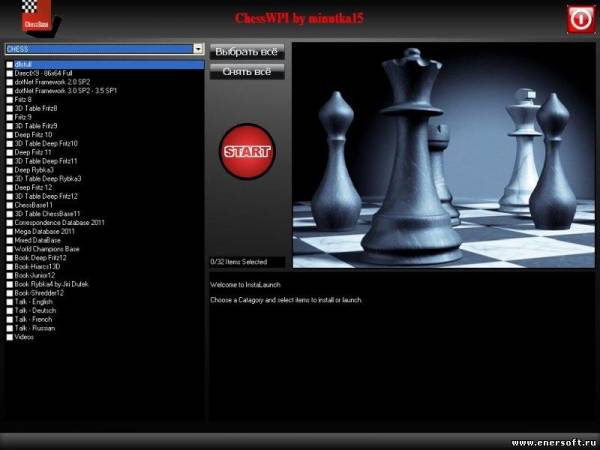Tick the World Champions Base checkbox
This screenshot has height=450, width=600.
coord(10,249)
